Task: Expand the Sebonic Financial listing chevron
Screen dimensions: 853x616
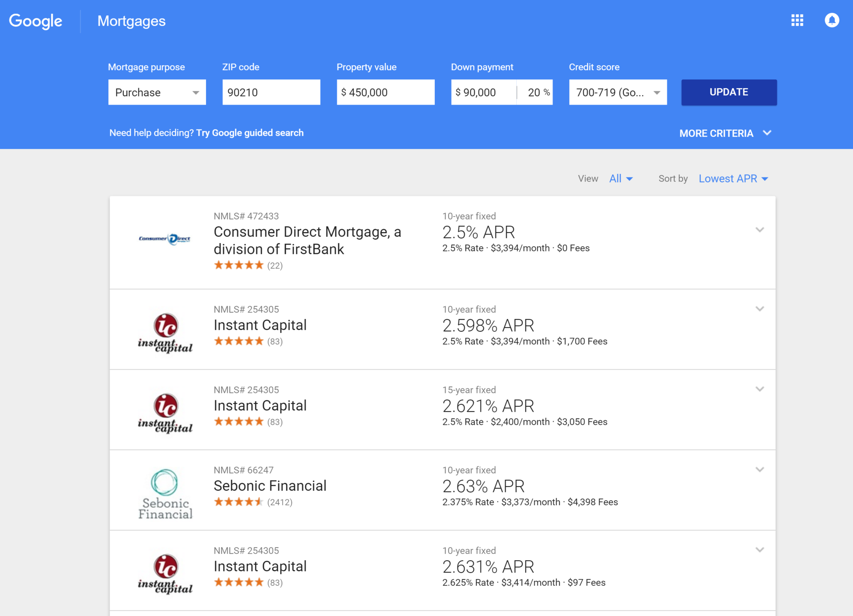Action: pos(760,469)
